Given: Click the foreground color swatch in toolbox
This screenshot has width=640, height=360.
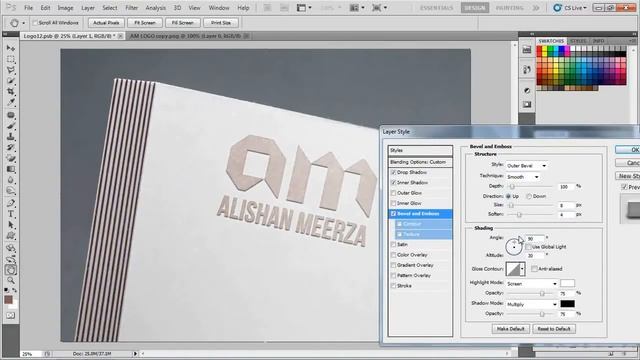Looking at the screenshot, I should pos(8,300).
